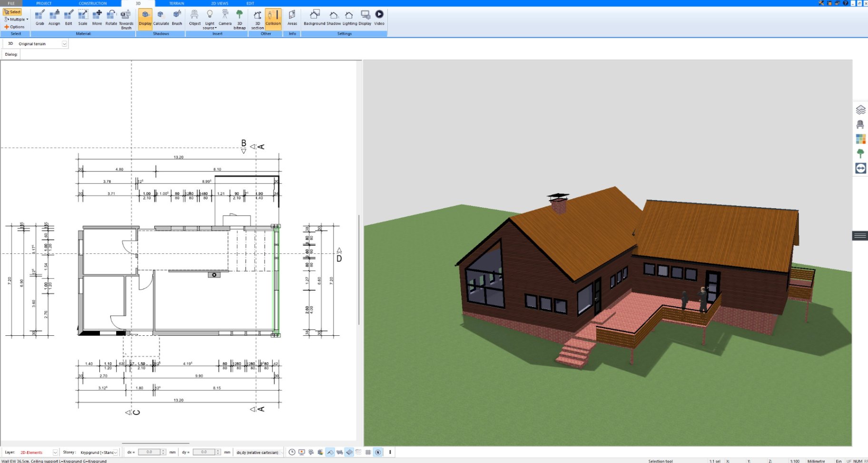868x463 pixels.
Task: Expand the Original terrain dropdown
Action: 65,44
